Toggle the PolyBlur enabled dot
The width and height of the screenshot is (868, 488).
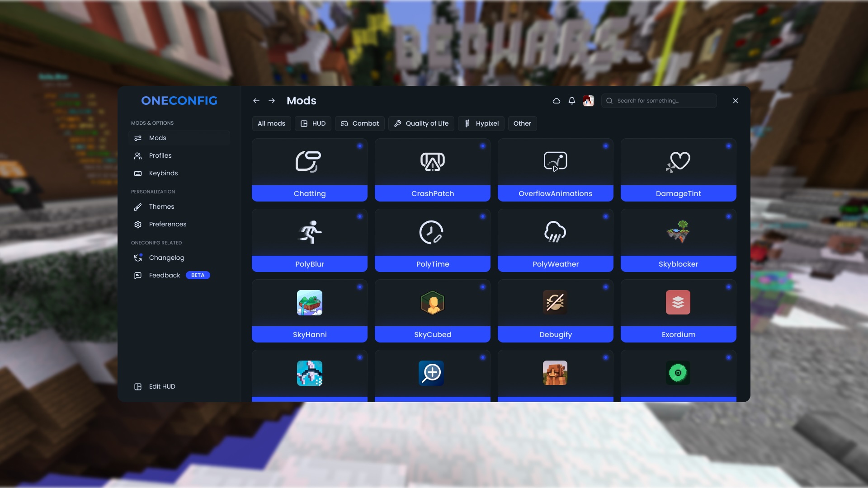pyautogui.click(x=360, y=216)
